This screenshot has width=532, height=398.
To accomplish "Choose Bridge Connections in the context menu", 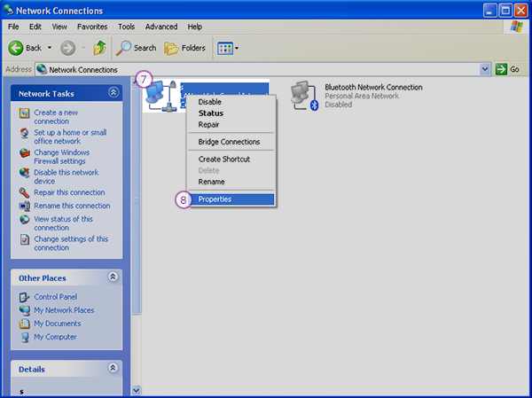I will 231,142.
